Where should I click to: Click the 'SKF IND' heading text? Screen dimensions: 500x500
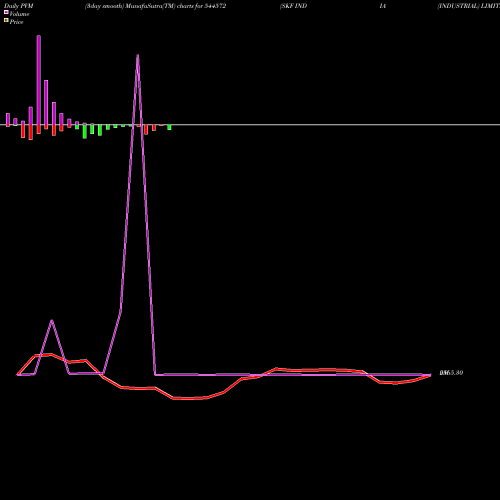[294, 6]
